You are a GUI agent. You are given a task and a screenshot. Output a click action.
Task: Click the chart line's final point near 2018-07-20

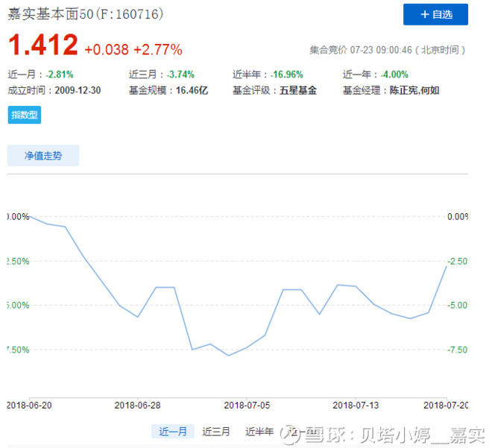[447, 266]
